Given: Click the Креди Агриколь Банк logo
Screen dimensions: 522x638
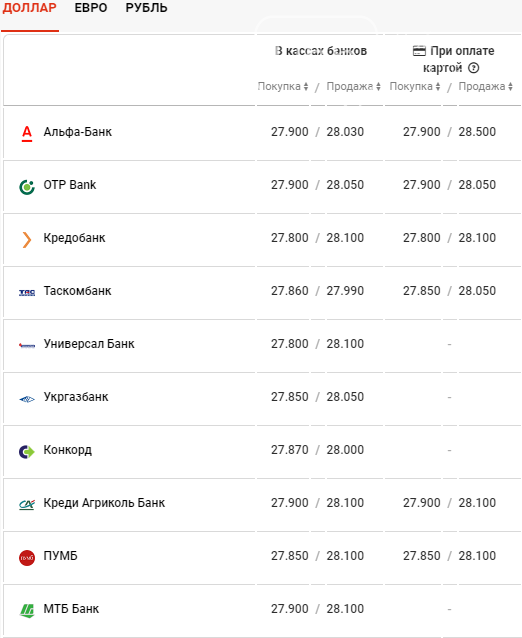Looking at the screenshot, I should [x=27, y=505].
